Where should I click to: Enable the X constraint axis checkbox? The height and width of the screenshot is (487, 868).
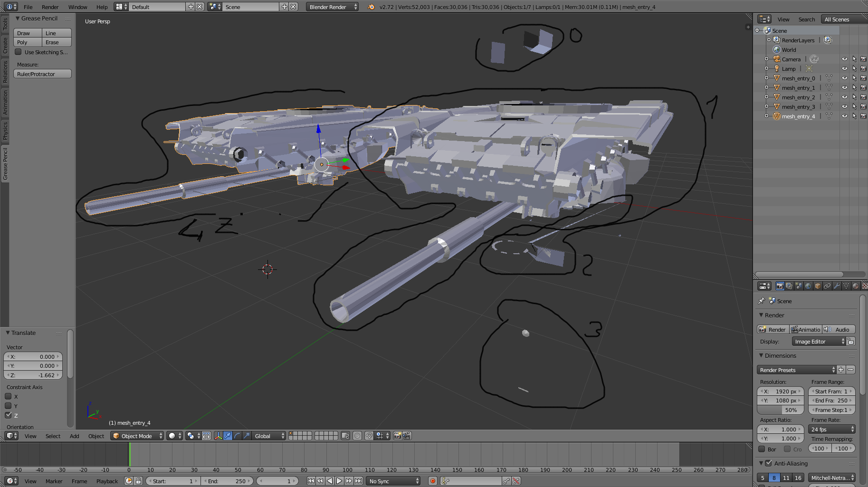8,396
